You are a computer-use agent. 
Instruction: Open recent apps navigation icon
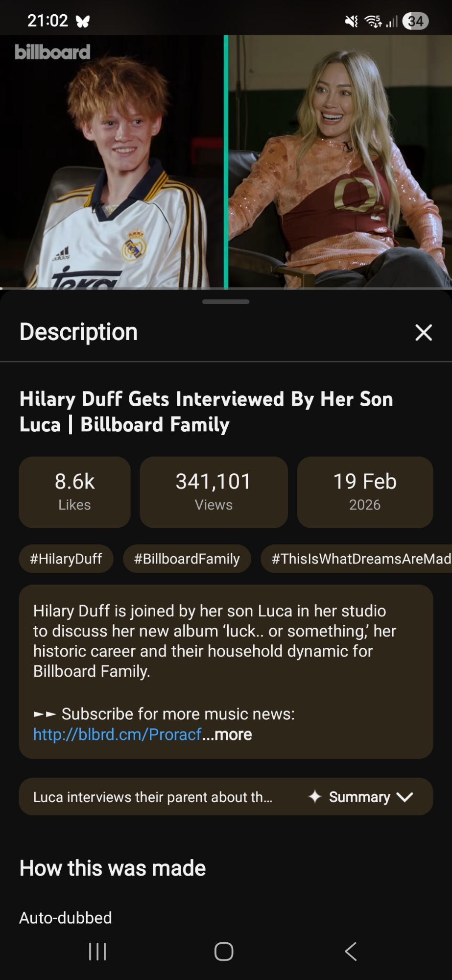pos(97,952)
